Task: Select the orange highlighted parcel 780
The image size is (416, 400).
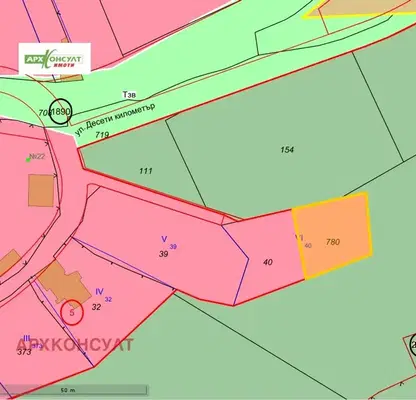Action: click(333, 236)
